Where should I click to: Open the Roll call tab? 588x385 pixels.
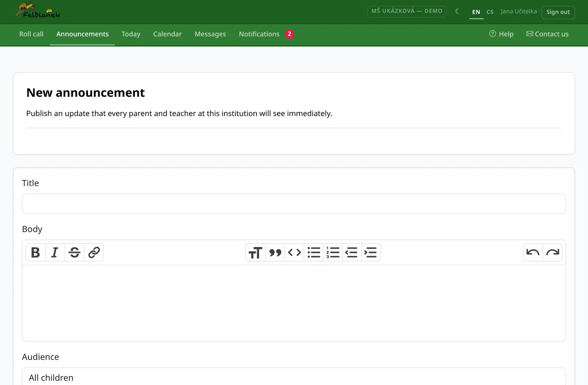point(31,34)
